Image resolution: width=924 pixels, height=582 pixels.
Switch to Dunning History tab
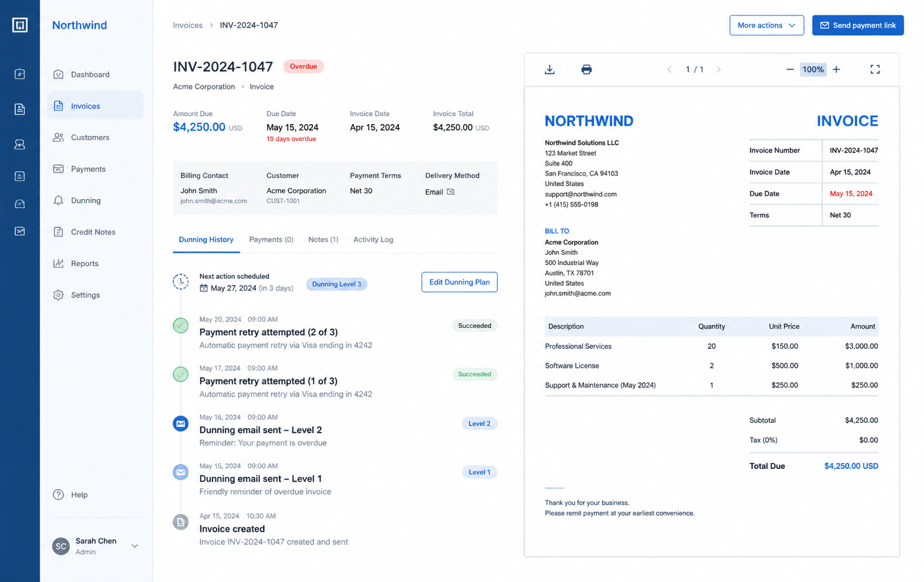click(206, 240)
